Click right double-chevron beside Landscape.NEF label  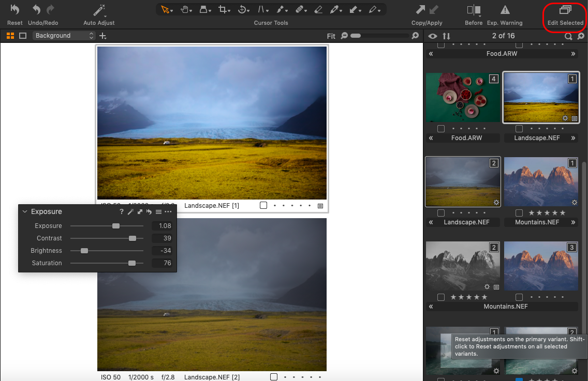(x=573, y=138)
